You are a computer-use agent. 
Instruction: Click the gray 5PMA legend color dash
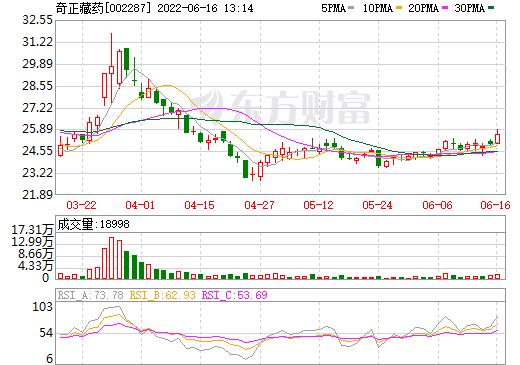click(351, 8)
